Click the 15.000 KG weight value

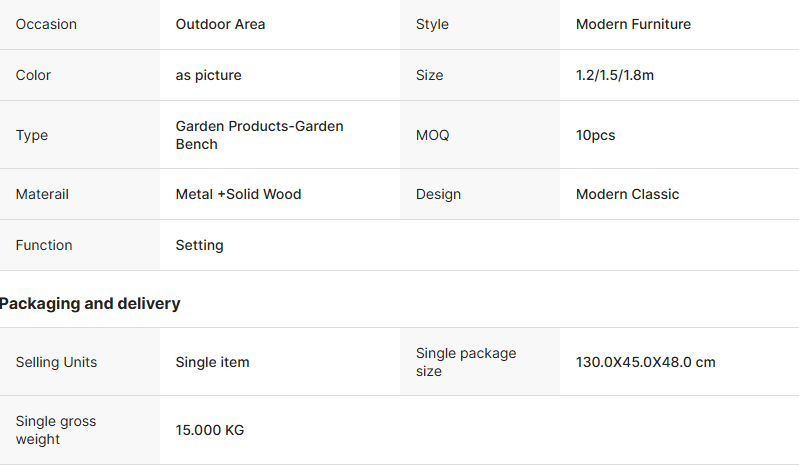(209, 430)
